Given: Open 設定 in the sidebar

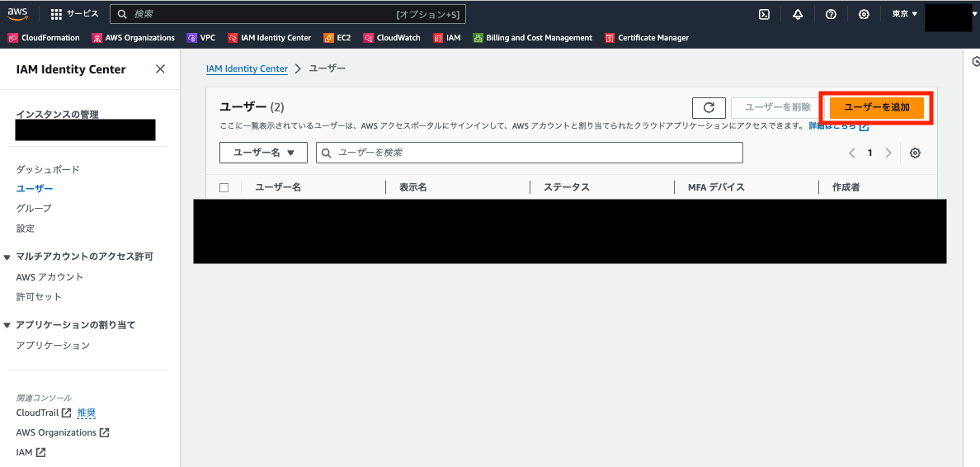Looking at the screenshot, I should click(25, 229).
